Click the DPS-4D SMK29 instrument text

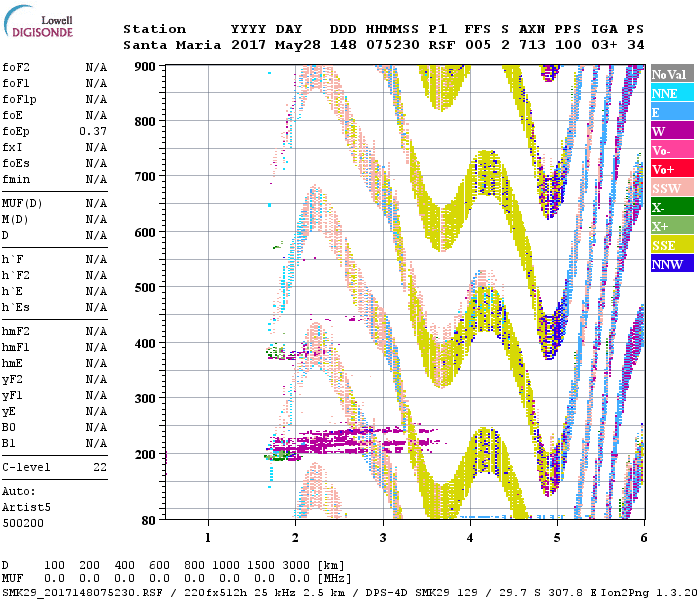(x=404, y=592)
